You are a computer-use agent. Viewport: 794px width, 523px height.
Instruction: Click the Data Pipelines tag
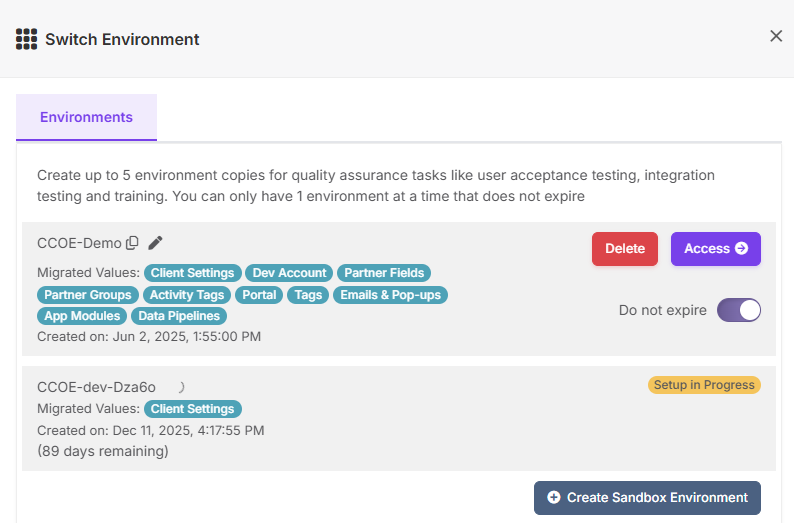[x=179, y=316]
